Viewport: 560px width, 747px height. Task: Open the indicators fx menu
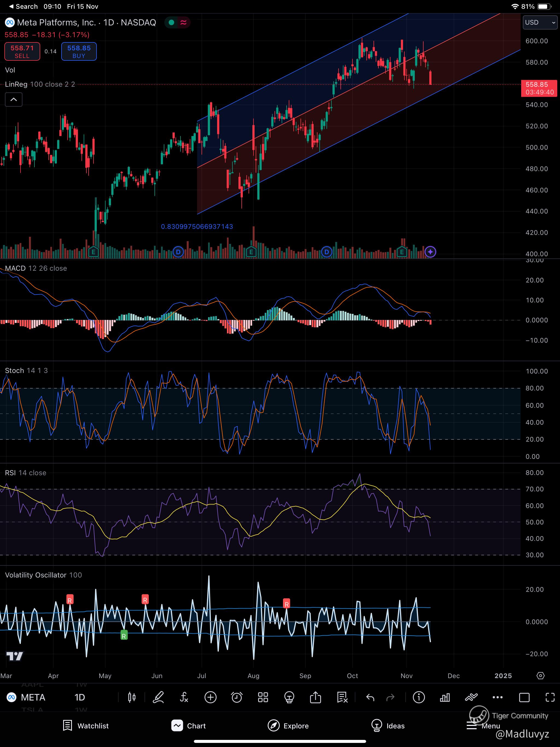pyautogui.click(x=184, y=697)
